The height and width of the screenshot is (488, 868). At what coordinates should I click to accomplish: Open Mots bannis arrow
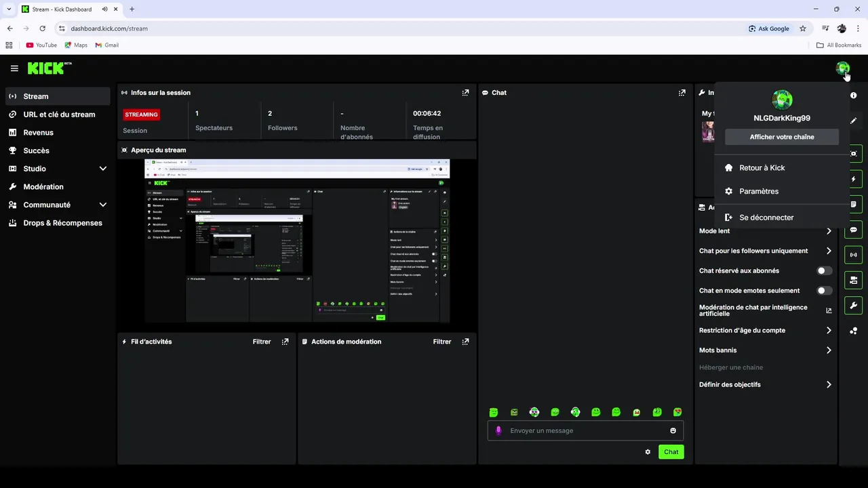[x=829, y=350]
